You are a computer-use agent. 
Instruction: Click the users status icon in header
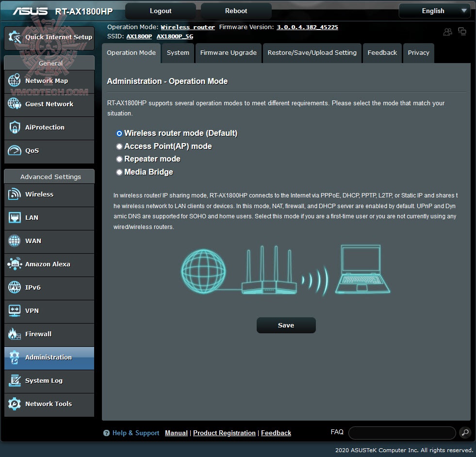tap(447, 32)
